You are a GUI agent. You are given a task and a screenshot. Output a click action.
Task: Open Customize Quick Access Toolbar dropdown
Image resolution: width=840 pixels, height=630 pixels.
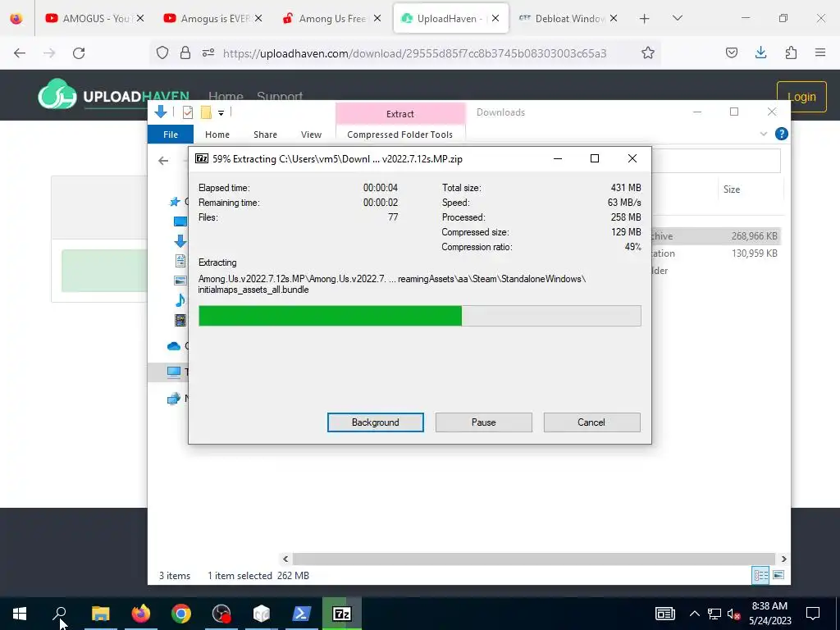pos(221,112)
